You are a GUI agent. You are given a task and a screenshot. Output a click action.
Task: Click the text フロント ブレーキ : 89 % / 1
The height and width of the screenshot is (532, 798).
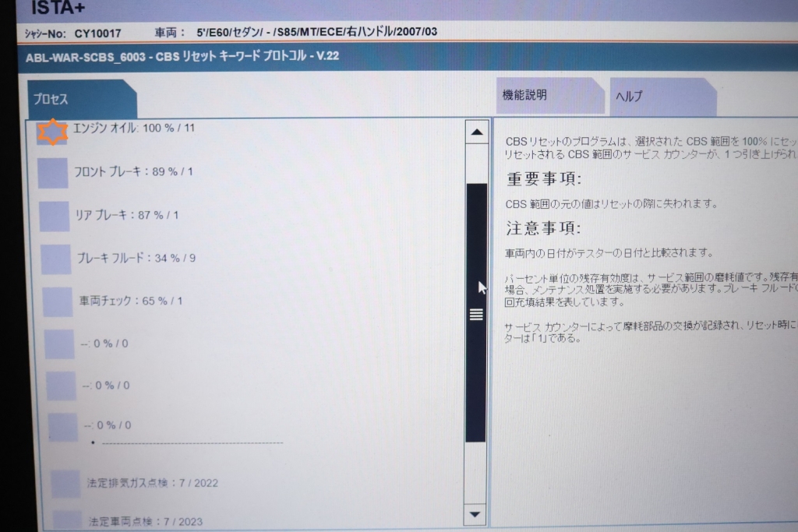click(x=133, y=172)
